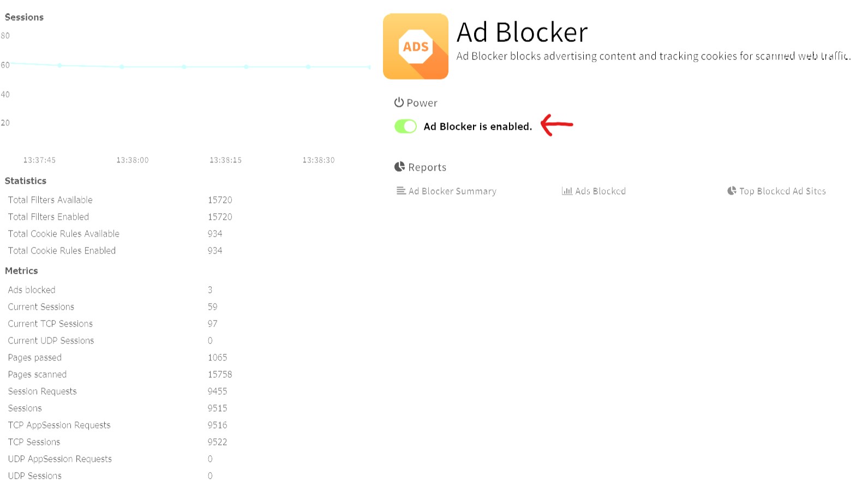The height and width of the screenshot is (495, 868).
Task: Click the Power symbol icon
Action: coord(399,102)
